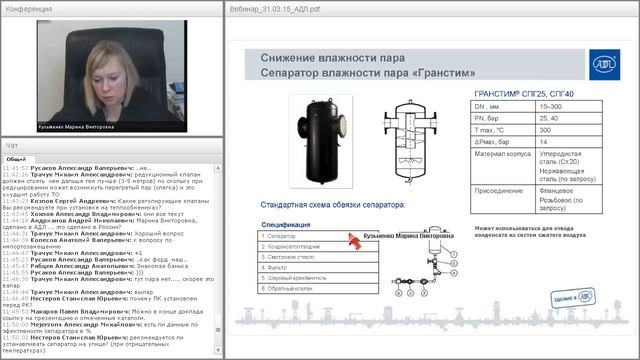Image resolution: width=640 pixels, height=360 pixels.
Task: Click the PDF file title "Вебинар_31.03.15_АДЛ.pdf"
Action: point(275,9)
